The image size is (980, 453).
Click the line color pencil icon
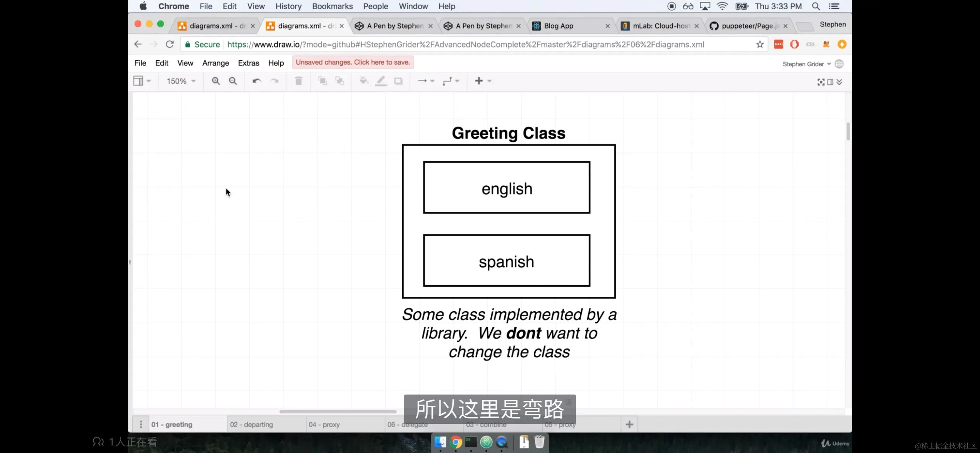(x=381, y=81)
